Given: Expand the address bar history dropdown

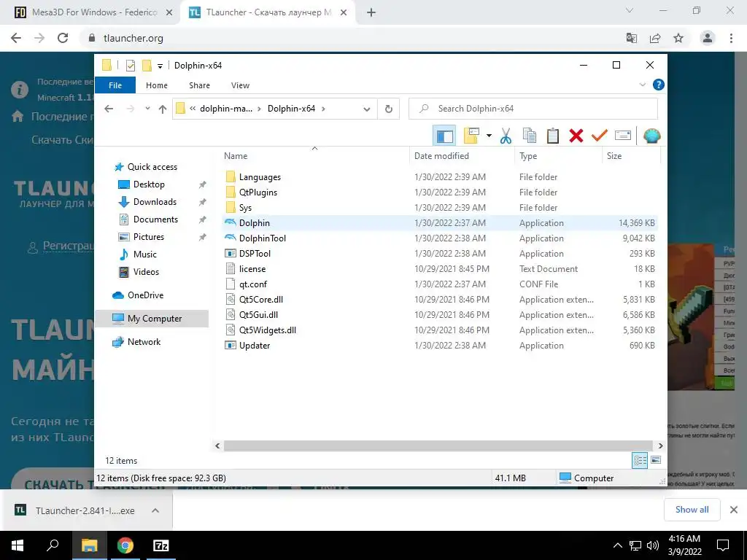Looking at the screenshot, I should 366,109.
